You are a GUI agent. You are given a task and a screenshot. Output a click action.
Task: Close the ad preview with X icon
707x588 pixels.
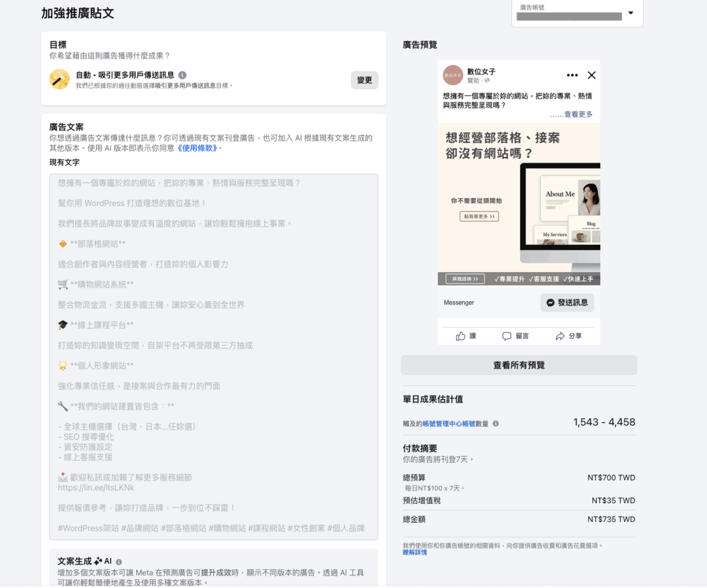click(592, 75)
